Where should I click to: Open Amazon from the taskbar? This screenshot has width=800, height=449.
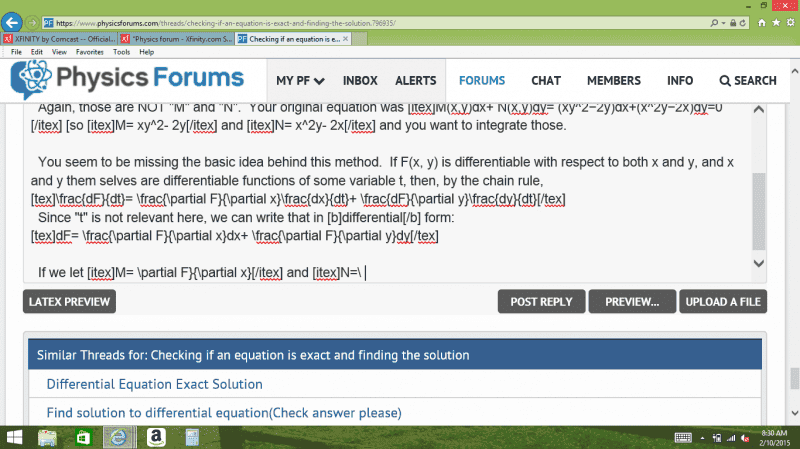coord(154,437)
